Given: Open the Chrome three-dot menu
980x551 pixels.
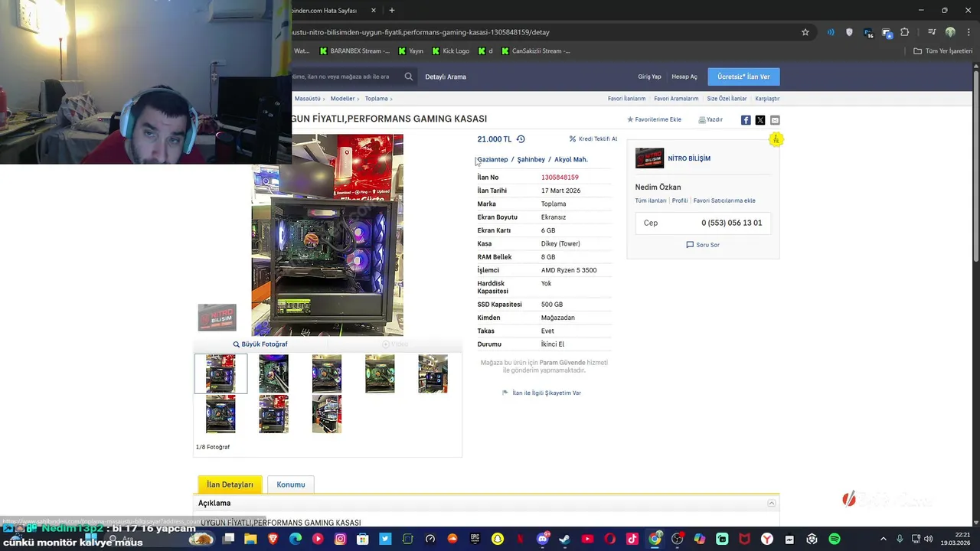Looking at the screenshot, I should click(x=967, y=32).
